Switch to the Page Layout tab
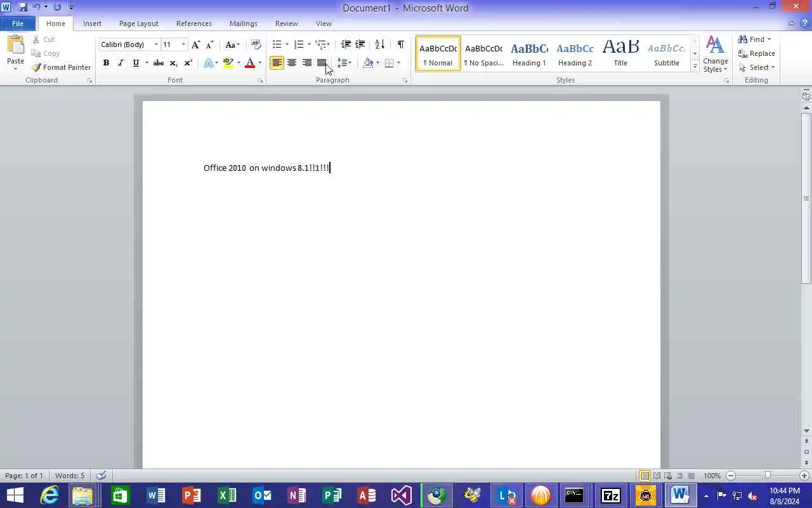 [139, 23]
